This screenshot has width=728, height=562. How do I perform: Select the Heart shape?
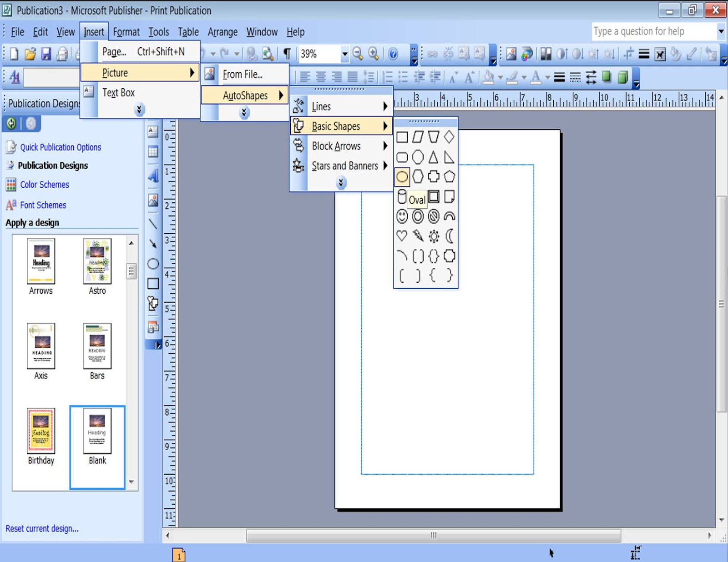402,236
